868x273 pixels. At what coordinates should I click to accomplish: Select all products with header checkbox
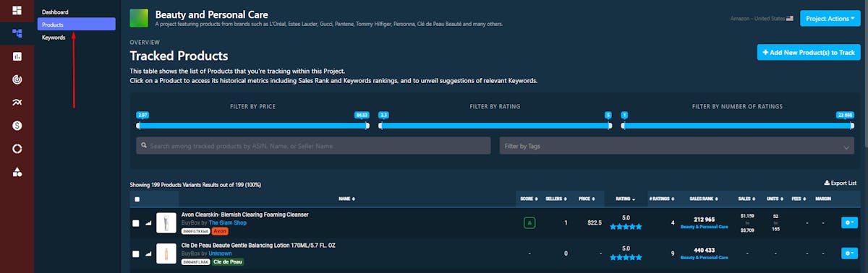pos(137,199)
